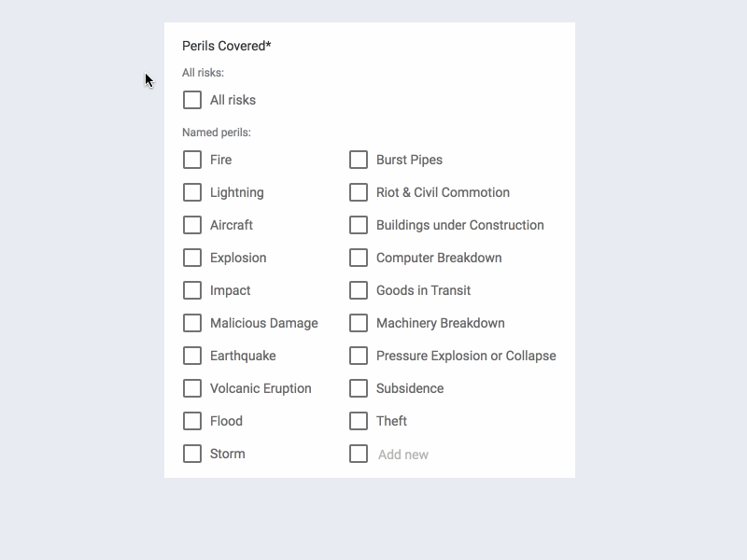Viewport: 747px width, 560px height.
Task: Check the Goods in Transit option
Action: (359, 290)
